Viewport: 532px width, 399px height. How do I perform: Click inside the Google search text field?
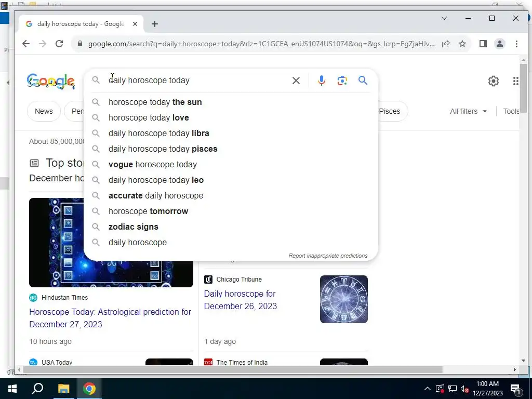[x=197, y=81]
